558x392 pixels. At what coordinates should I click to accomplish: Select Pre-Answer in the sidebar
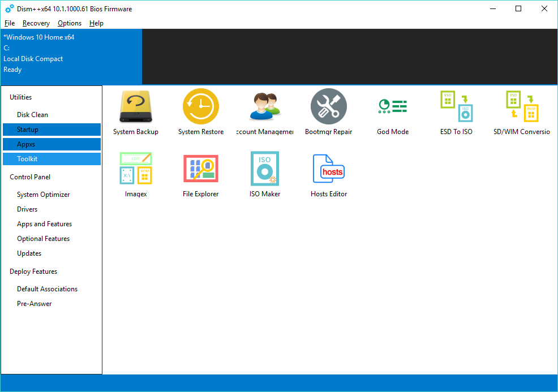pos(51,304)
